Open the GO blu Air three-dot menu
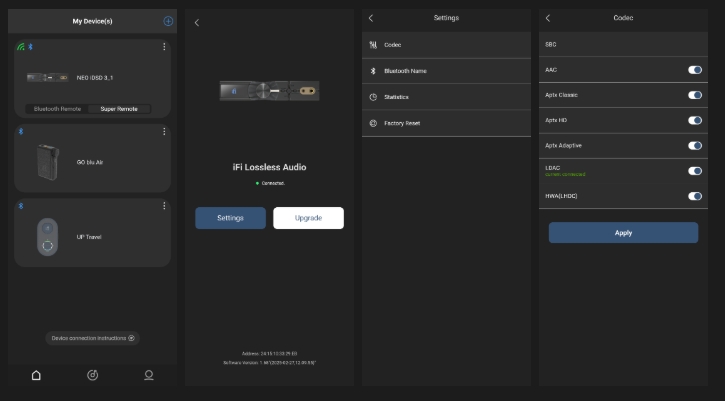Screen dimensions: 725x401 164,132
